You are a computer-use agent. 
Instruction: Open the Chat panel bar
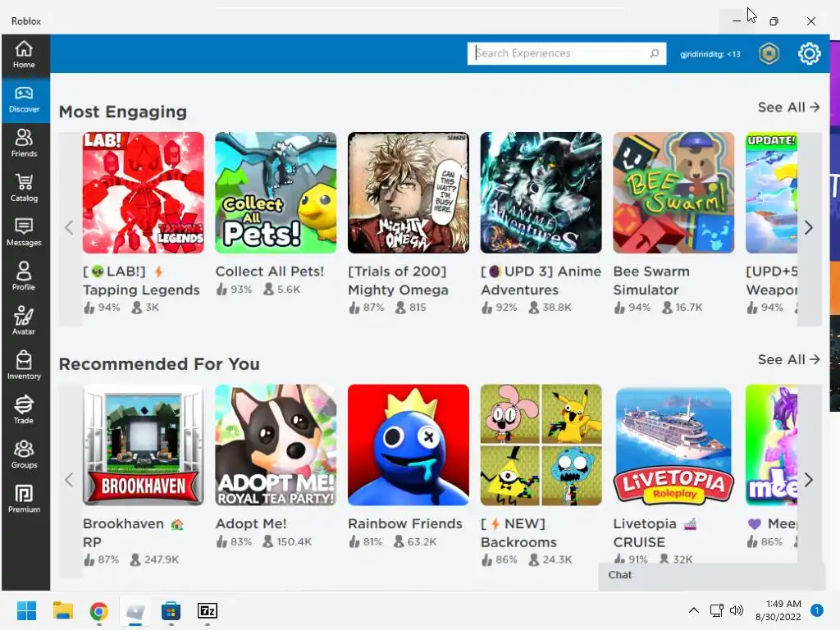point(711,575)
